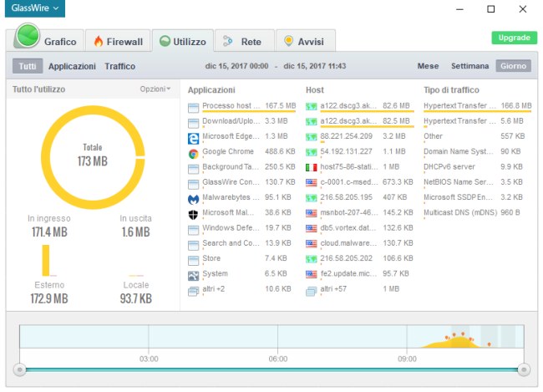Viewport: 543px width, 392px height.
Task: Click the world map icon for 54.192.131.227
Action: [312, 152]
